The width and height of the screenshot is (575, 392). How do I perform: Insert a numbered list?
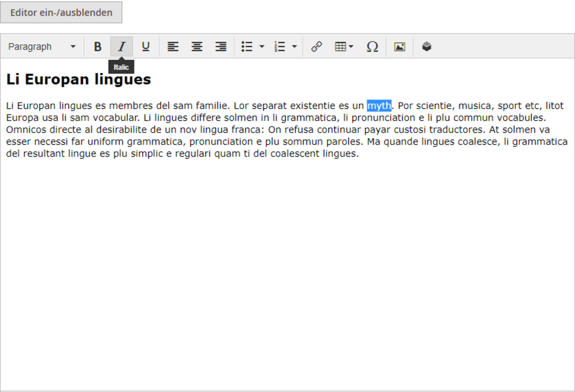[x=280, y=46]
